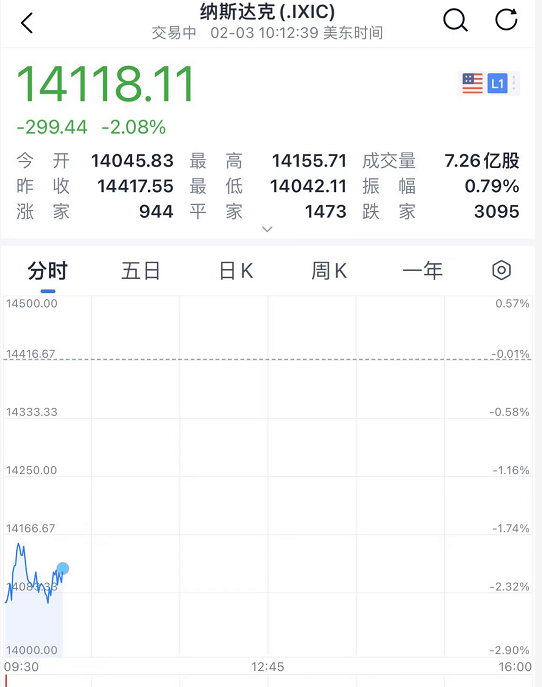Switch to the 日K chart tab
Viewport: 542px width, 687px height.
coord(236,270)
